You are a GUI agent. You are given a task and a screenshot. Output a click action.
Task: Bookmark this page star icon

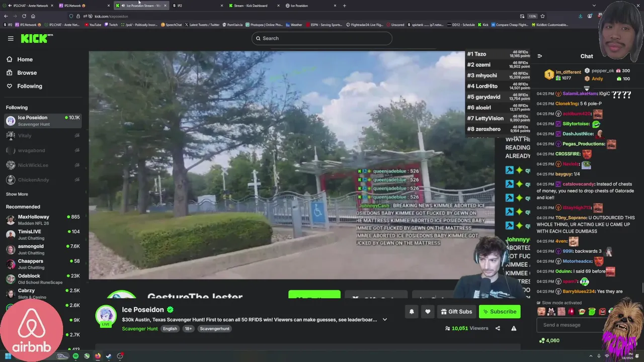(x=542, y=16)
